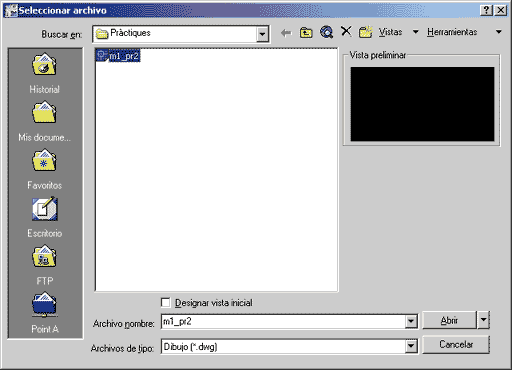Create a new folder

(366, 32)
